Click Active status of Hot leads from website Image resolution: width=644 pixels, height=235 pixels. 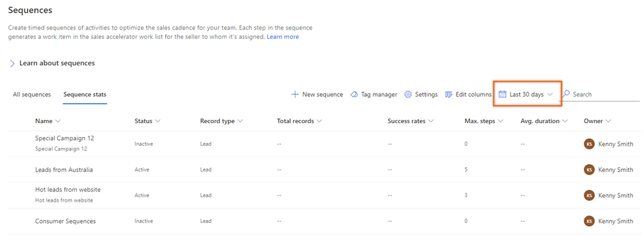coord(142,195)
